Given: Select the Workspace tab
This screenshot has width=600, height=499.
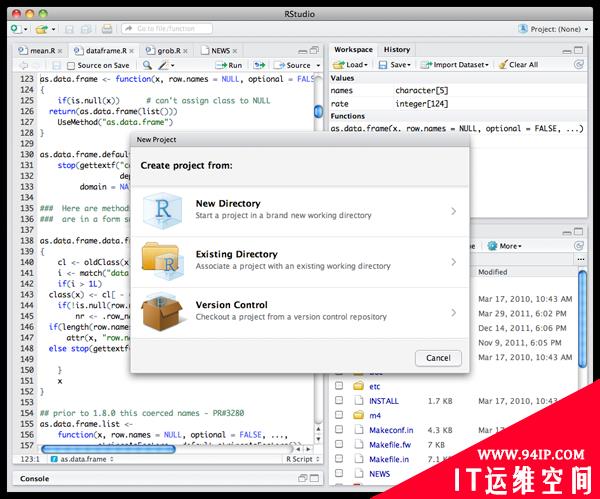Looking at the screenshot, I should coord(353,49).
